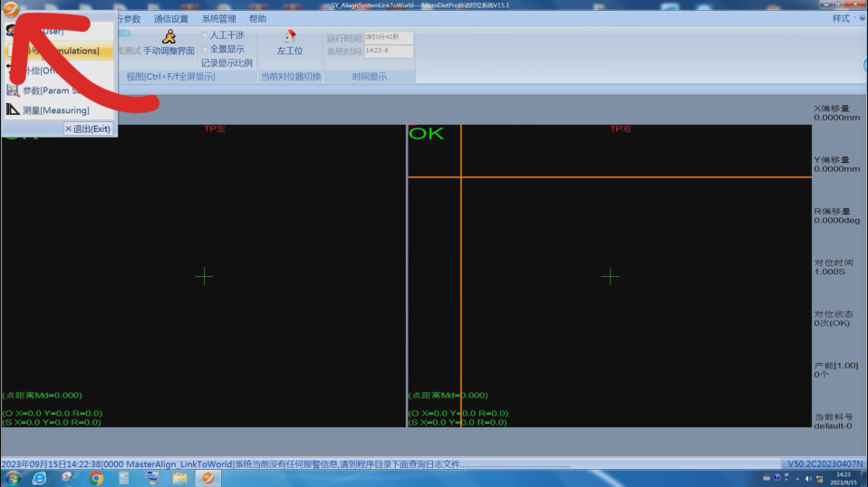The height and width of the screenshot is (487, 868).
Task: Open the file explorer taskbar icon
Action: (179, 478)
